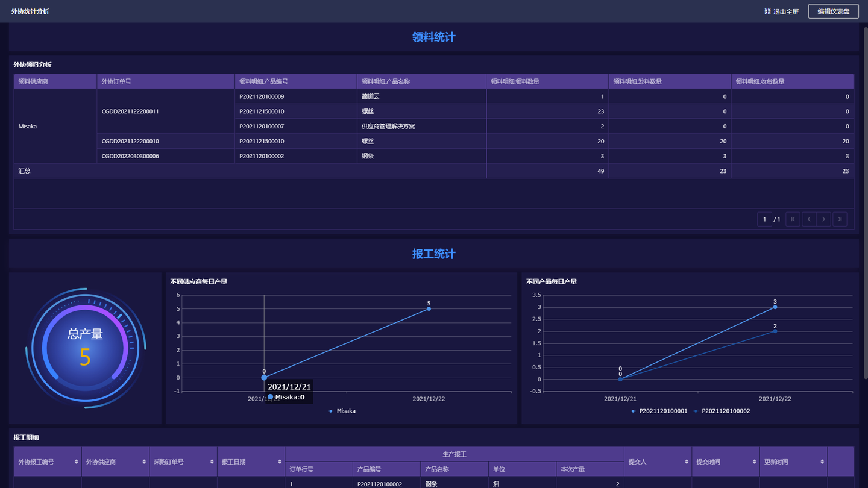Click the 领料供应商 column header
The image size is (868, 488).
coord(55,81)
